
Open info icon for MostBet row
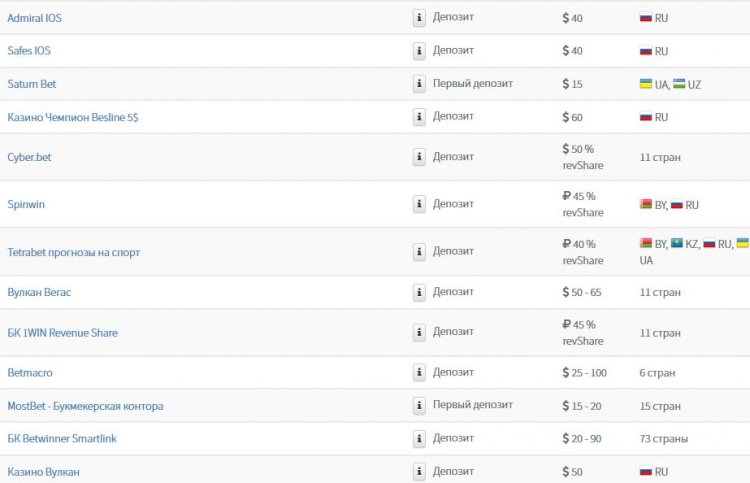pos(419,406)
